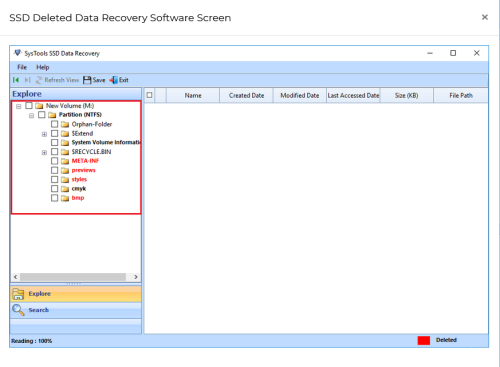Check the New Volume (M:) checkbox

(x=29, y=106)
